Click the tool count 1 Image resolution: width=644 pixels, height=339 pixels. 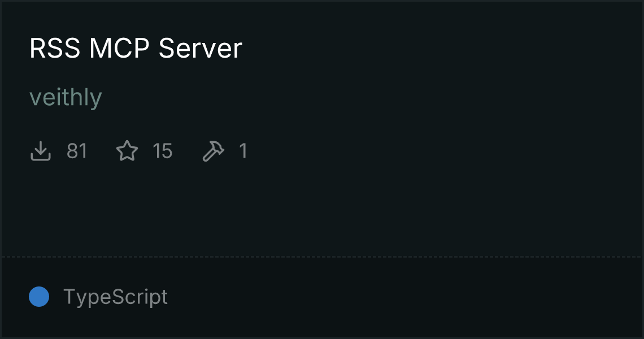coord(243,151)
